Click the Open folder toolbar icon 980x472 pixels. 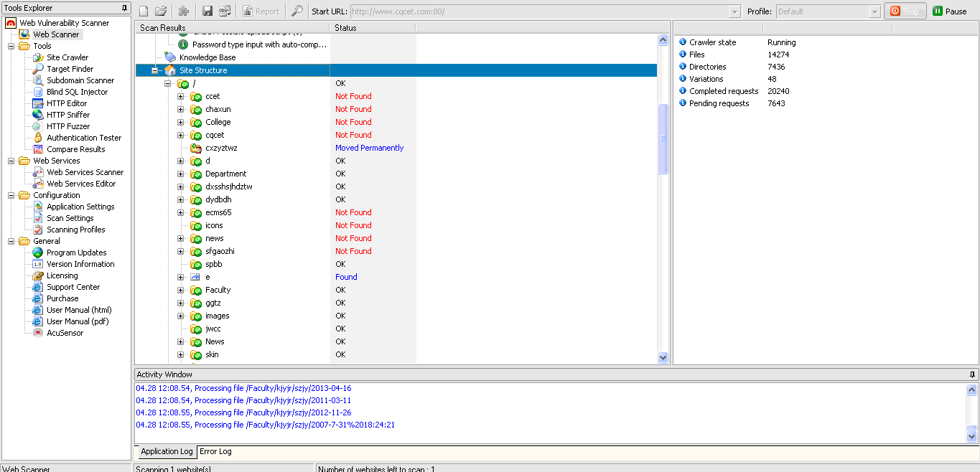(x=161, y=11)
